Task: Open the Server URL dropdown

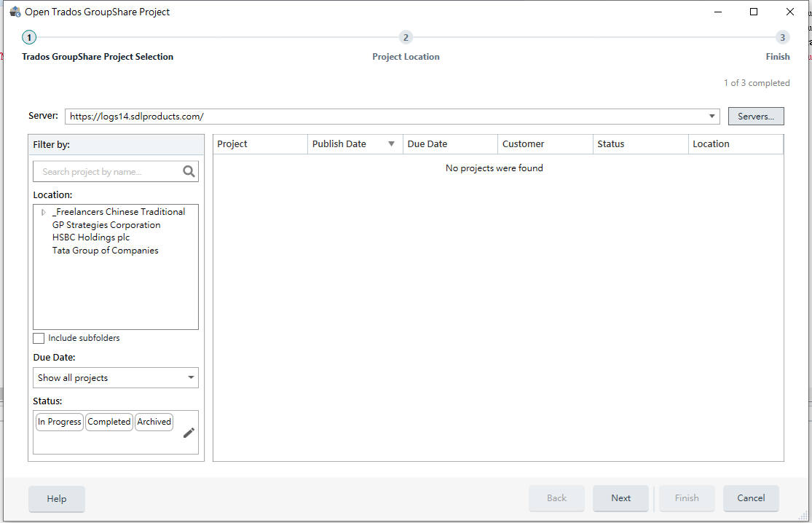Action: pyautogui.click(x=712, y=117)
